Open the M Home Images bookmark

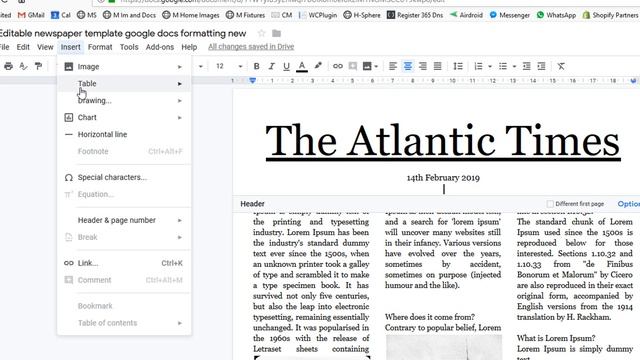191,15
